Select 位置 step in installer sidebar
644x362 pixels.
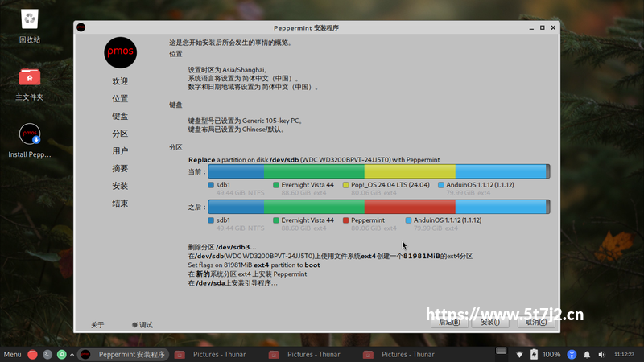120,98
